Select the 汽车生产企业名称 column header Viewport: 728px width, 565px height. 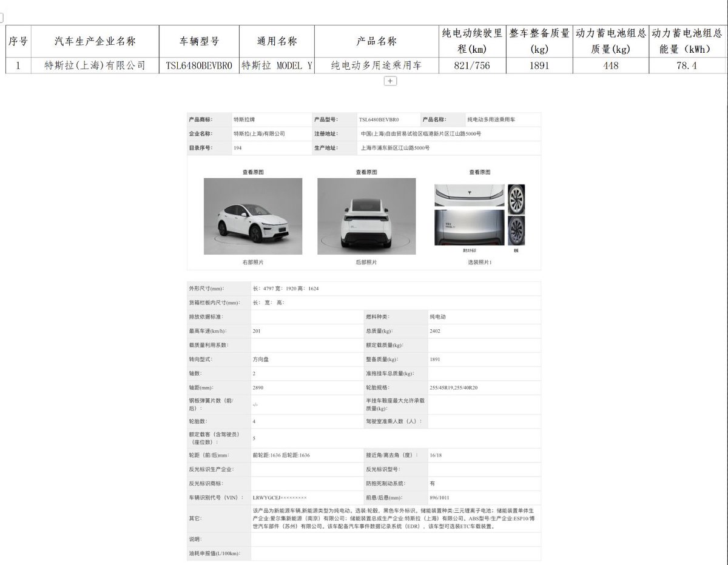95,41
